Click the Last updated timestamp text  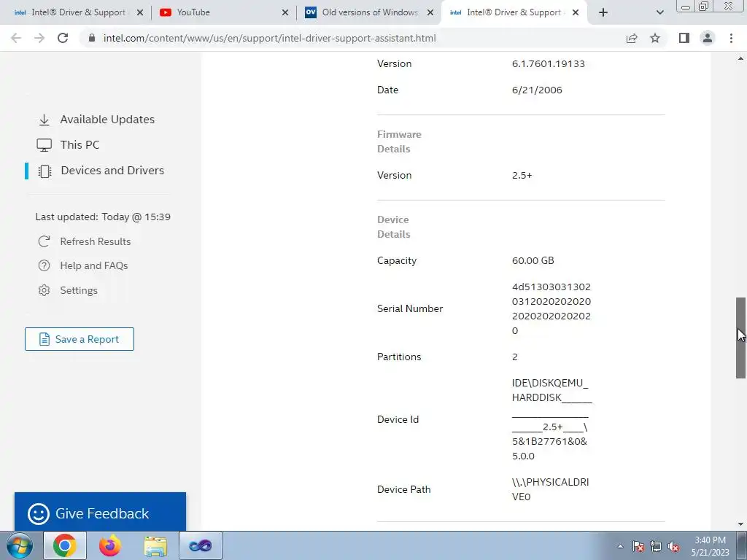pyautogui.click(x=103, y=217)
